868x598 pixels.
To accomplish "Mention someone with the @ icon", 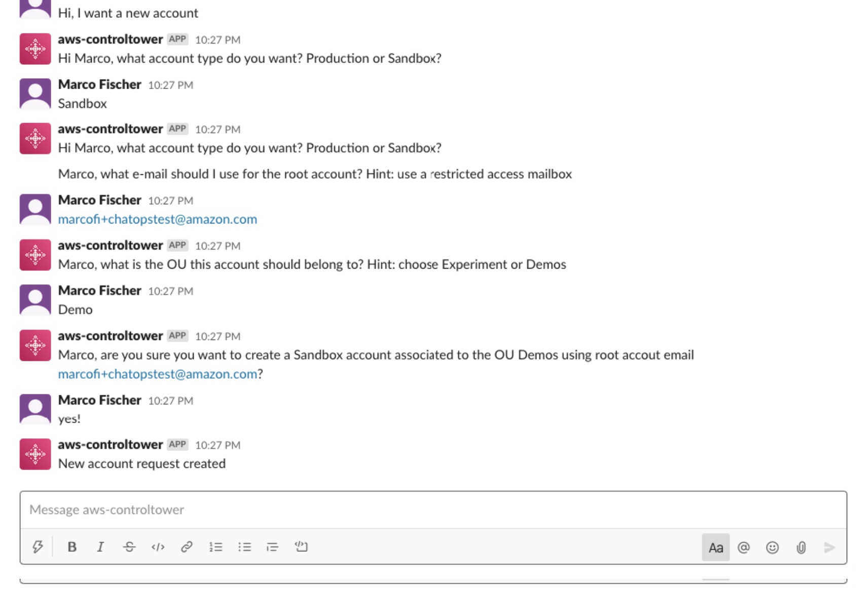I will point(744,547).
